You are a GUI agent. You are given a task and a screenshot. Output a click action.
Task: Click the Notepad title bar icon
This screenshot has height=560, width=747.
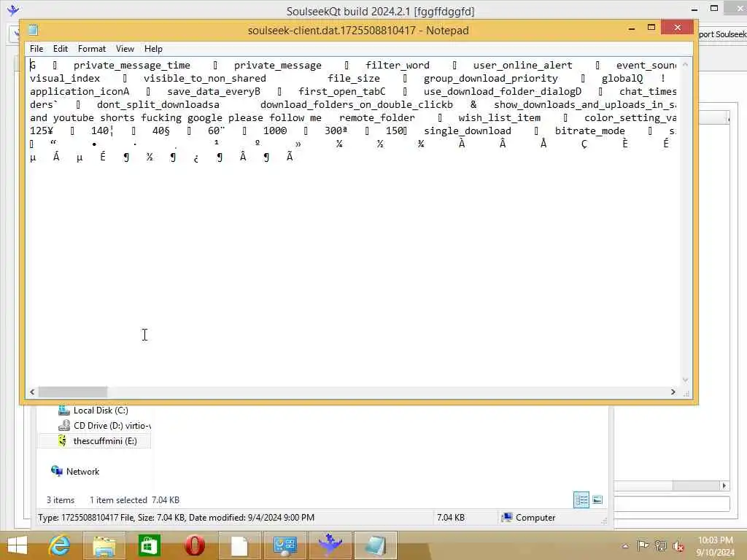[33, 30]
